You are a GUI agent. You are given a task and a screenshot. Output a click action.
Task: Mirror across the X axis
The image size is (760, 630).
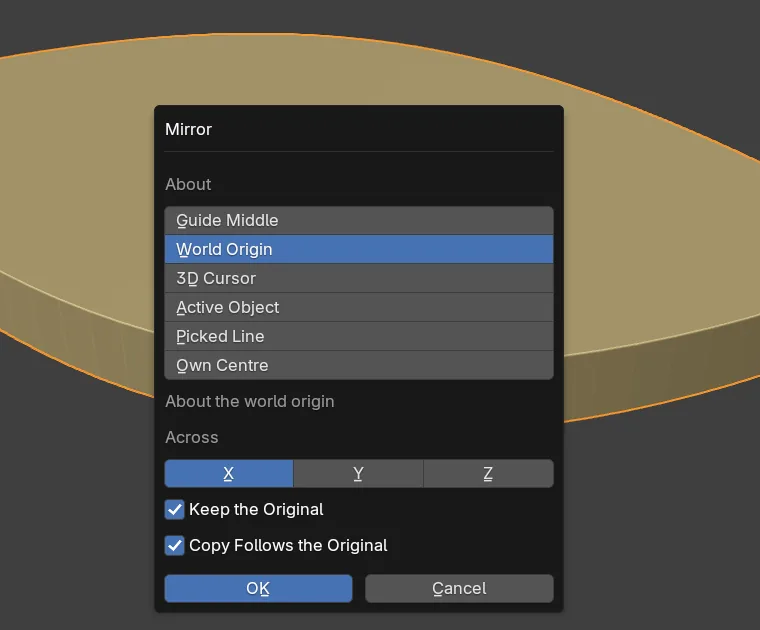coord(229,473)
